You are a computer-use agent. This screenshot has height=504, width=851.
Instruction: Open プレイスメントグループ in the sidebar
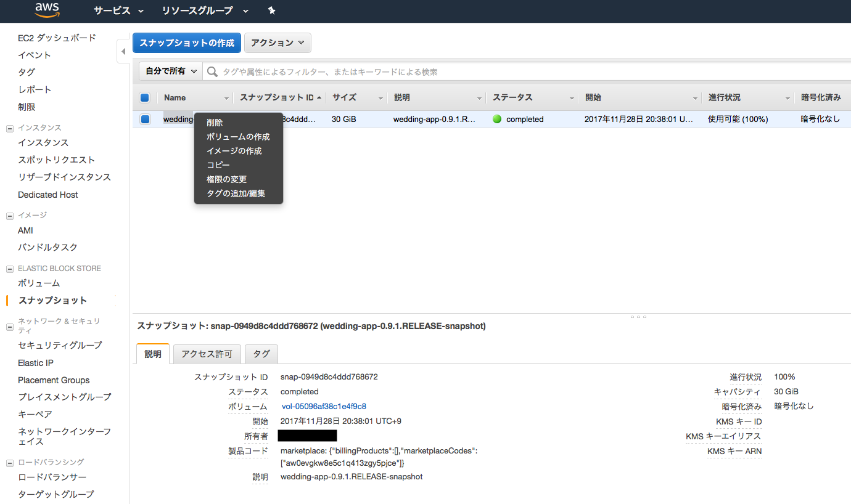(x=64, y=397)
